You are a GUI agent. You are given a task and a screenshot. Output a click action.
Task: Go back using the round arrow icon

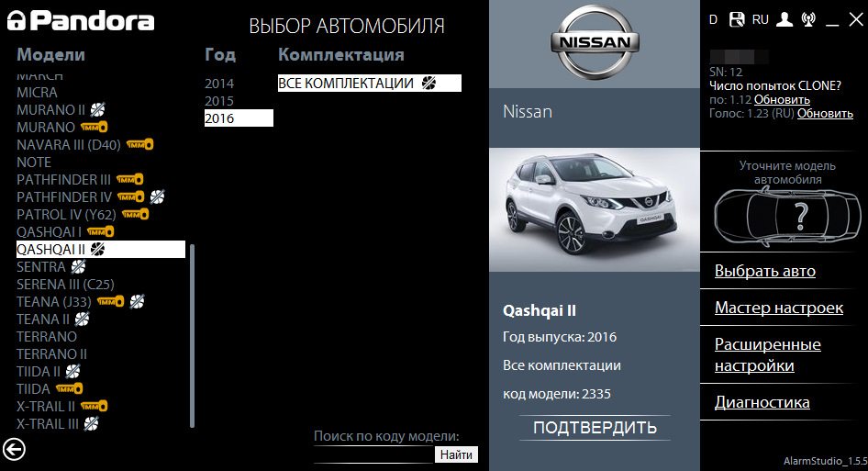pos(14,449)
